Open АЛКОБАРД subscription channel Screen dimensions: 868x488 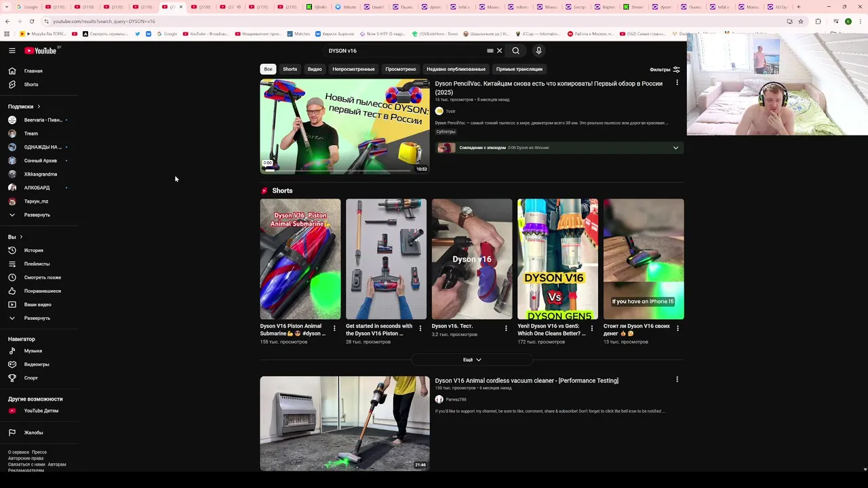[x=37, y=188]
